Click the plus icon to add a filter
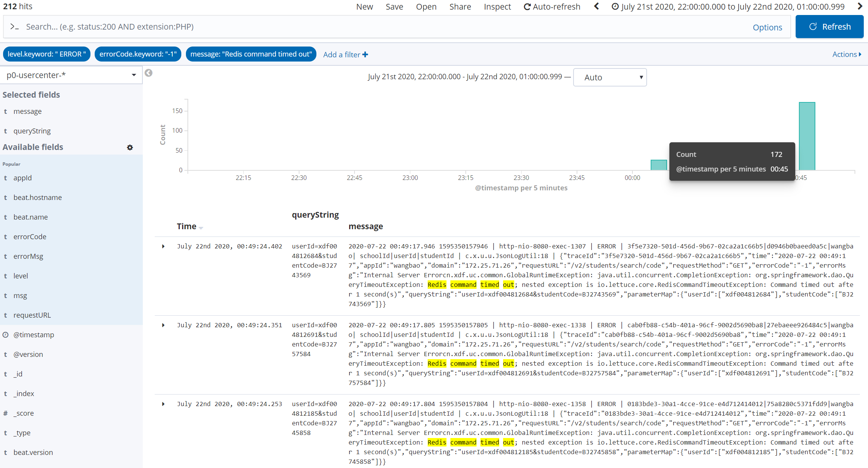The width and height of the screenshot is (868, 468). [365, 55]
